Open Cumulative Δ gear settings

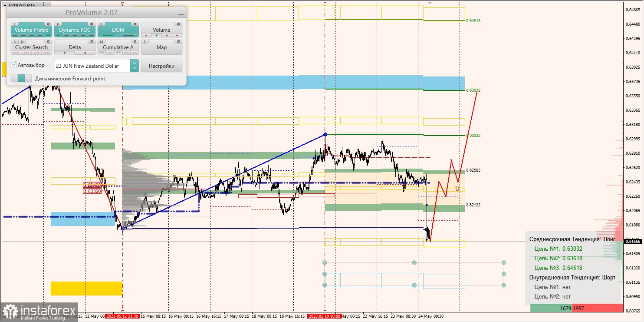135,42
